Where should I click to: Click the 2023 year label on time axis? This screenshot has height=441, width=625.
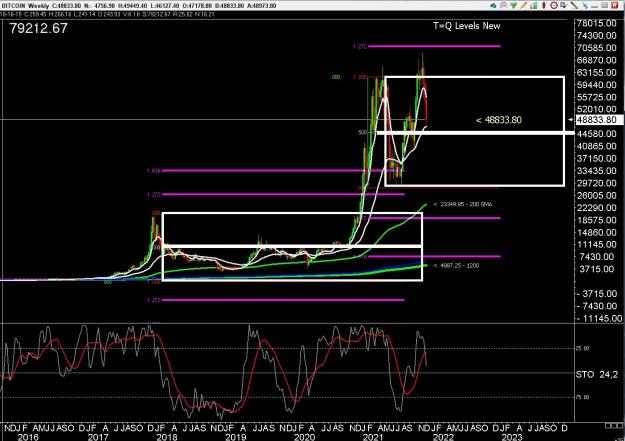click(512, 437)
